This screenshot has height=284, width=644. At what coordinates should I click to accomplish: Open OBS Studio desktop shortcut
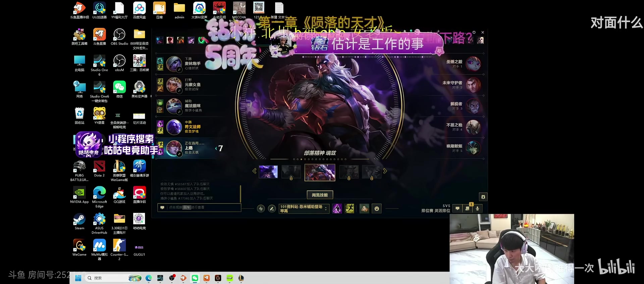point(119,37)
